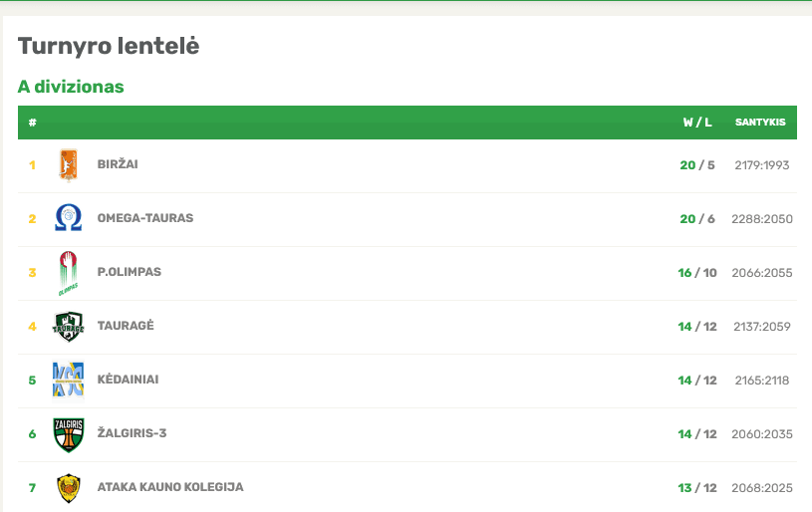Click the P.Olimpas team logo

tap(68, 273)
